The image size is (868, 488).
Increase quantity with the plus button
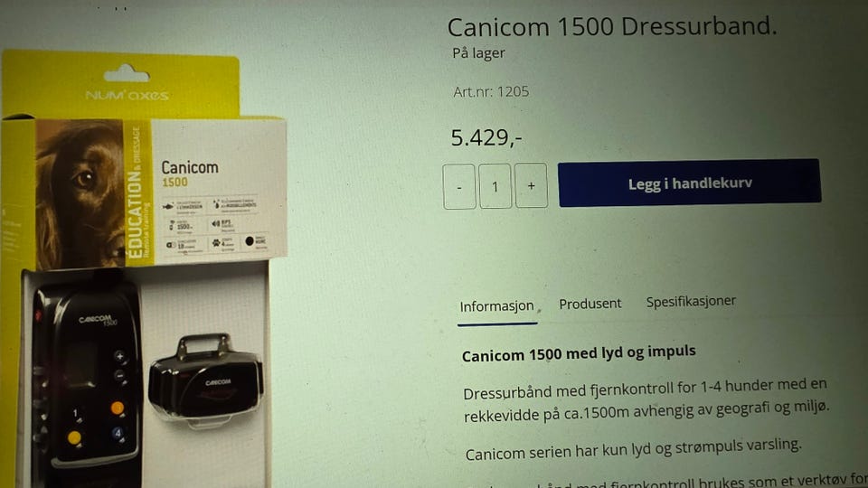coord(531,185)
